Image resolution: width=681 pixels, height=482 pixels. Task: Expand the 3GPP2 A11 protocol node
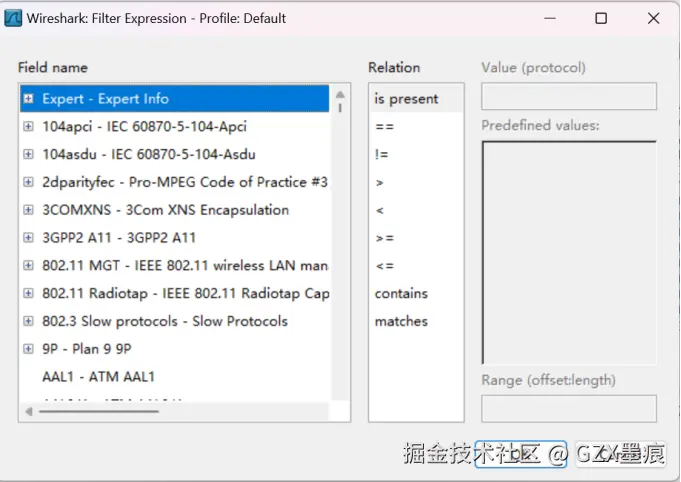click(28, 238)
